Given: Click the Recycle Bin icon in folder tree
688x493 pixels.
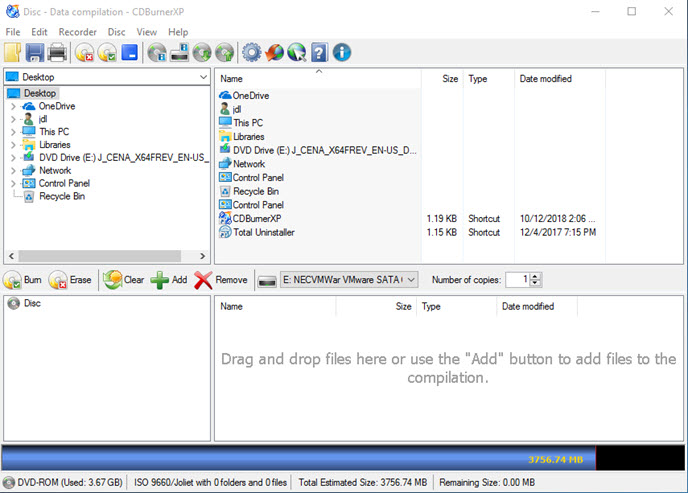Looking at the screenshot, I should pyautogui.click(x=29, y=196).
